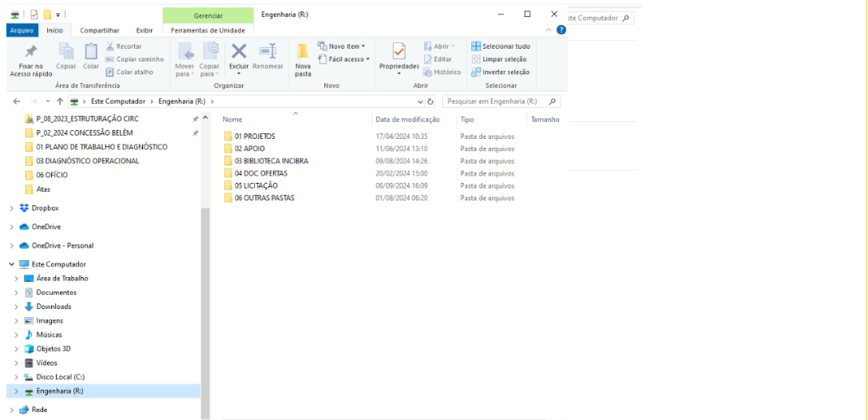This screenshot has height=420, width=868.
Task: Switch to the Compartilhar ribbon tab
Action: (100, 30)
